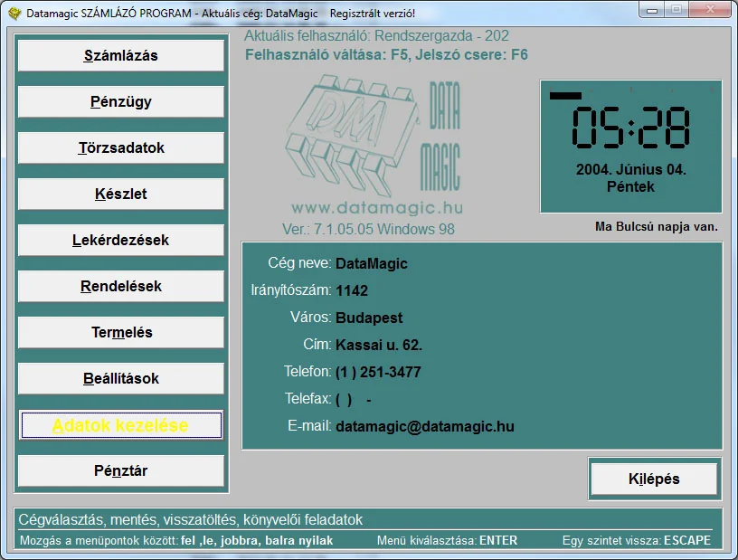Click the version text Ver.: 7.1.05.05 Windows 98

pyautogui.click(x=368, y=230)
